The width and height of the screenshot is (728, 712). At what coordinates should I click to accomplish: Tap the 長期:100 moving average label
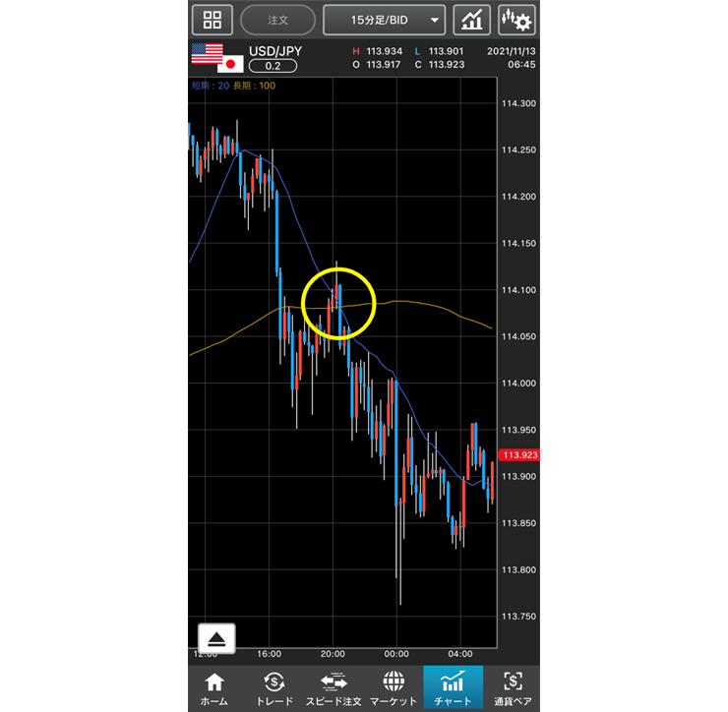(x=254, y=86)
